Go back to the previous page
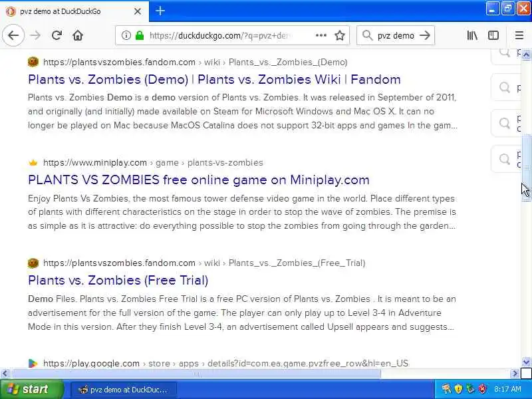The height and width of the screenshot is (399, 532). [x=13, y=35]
